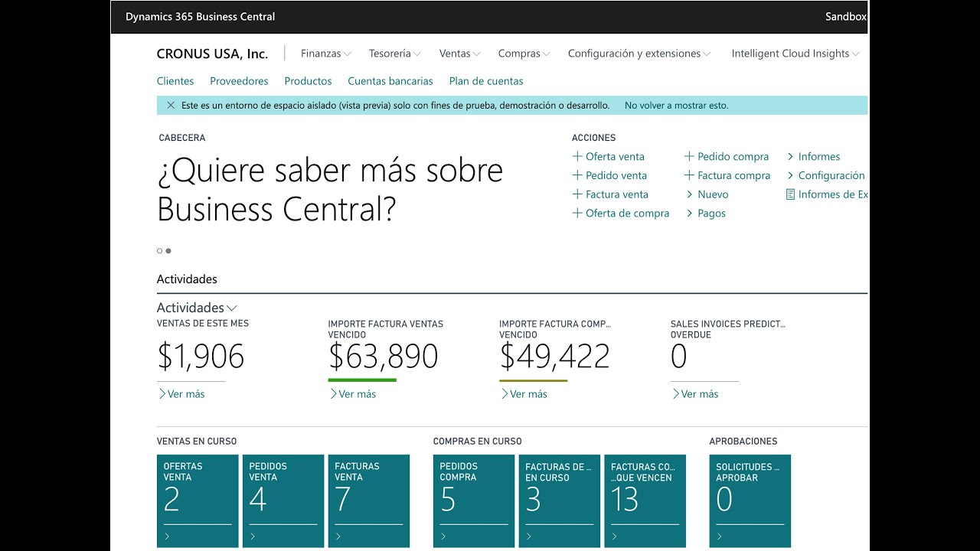Select the second headline carousel dot
980x551 pixels.
tap(168, 251)
